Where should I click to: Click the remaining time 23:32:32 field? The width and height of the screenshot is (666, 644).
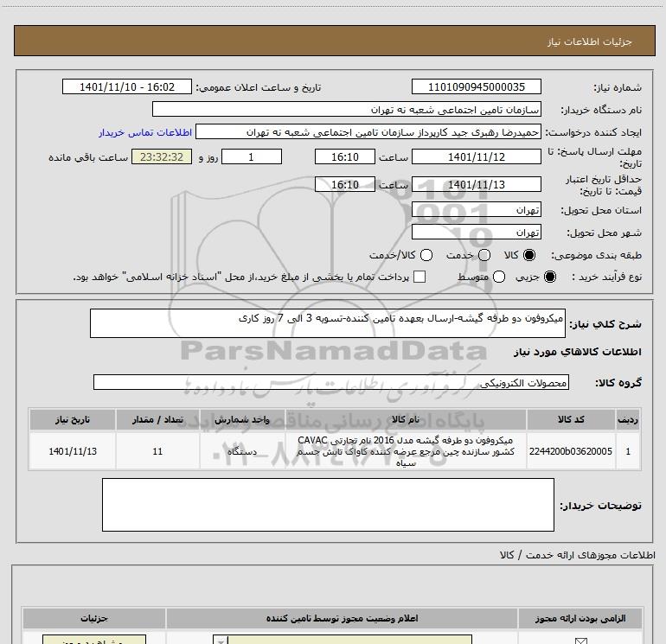point(162,156)
